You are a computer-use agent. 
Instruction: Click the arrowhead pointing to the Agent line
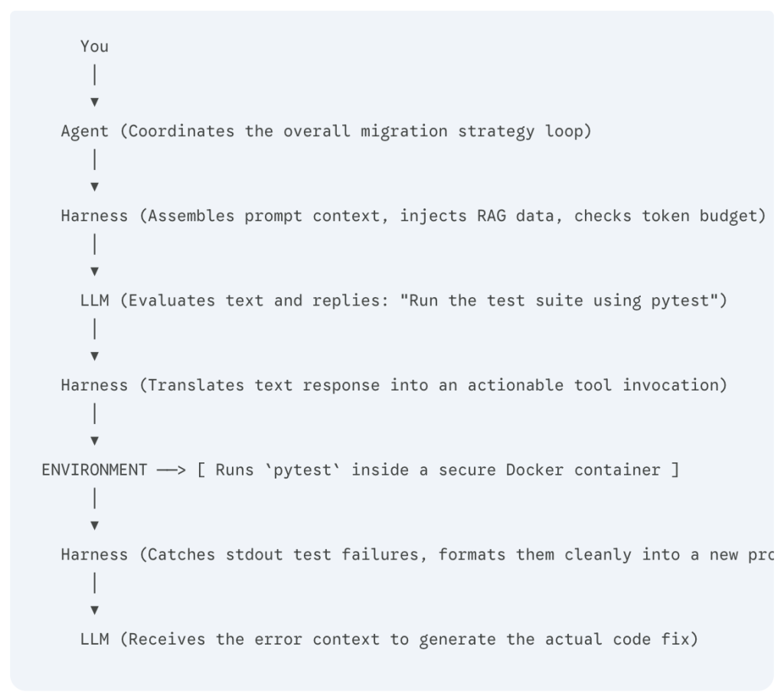point(94,102)
